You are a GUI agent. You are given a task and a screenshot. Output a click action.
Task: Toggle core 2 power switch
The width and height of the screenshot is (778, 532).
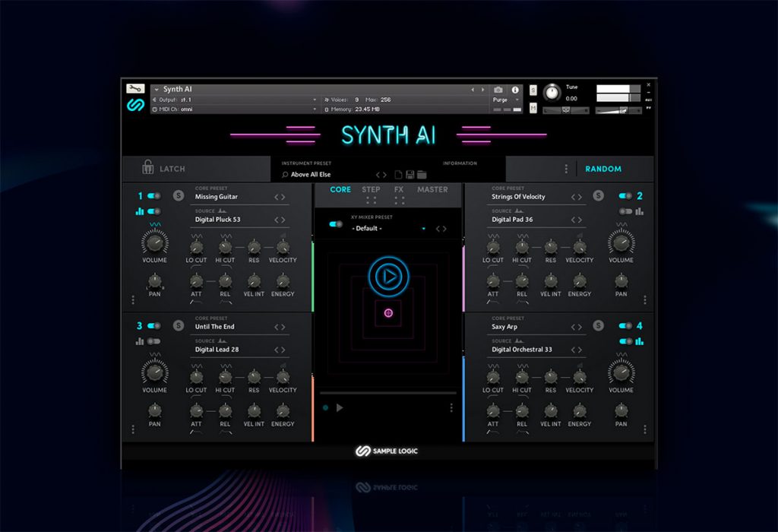click(625, 196)
